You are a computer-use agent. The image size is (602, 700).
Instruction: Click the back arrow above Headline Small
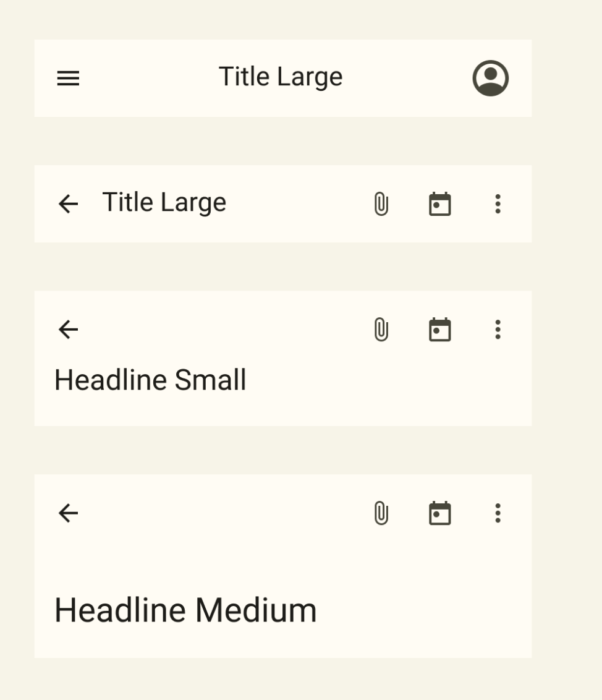(68, 330)
